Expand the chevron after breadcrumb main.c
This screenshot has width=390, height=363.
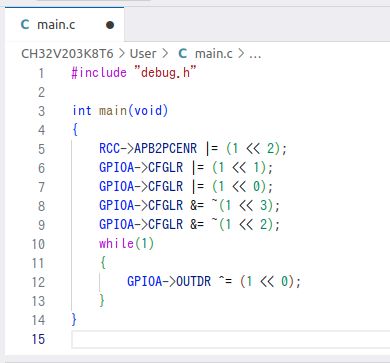point(241,54)
